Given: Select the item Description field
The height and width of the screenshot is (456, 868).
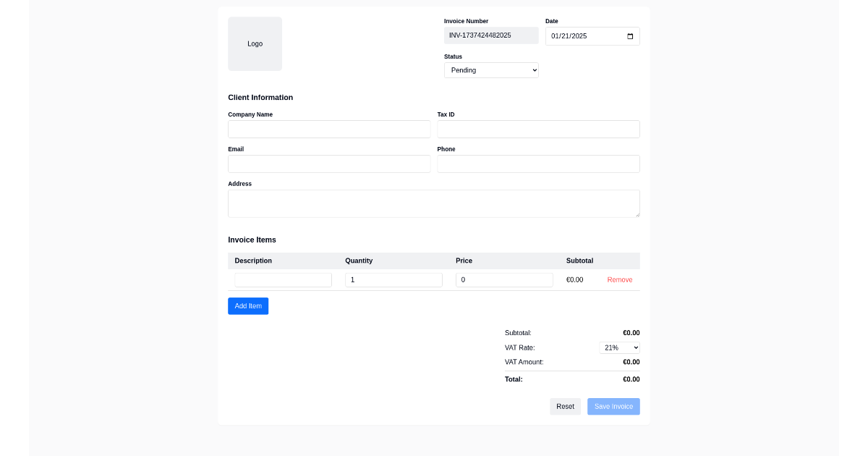Looking at the screenshot, I should [x=283, y=279].
